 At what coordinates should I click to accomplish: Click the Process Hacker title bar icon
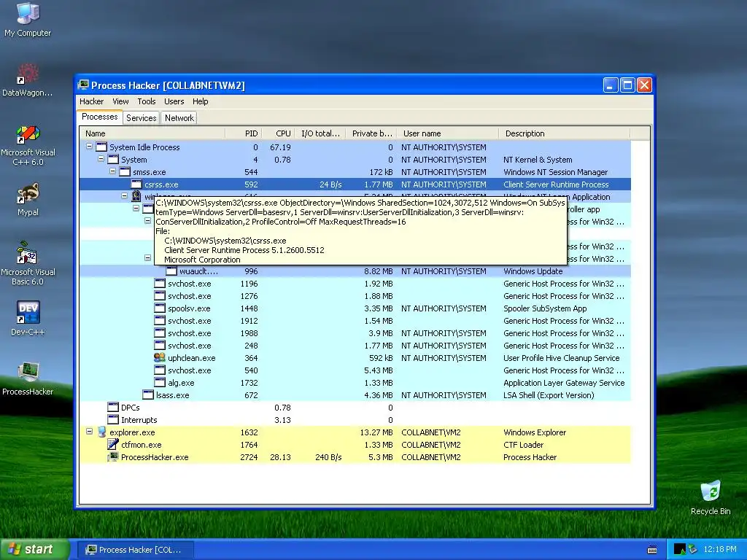(83, 85)
